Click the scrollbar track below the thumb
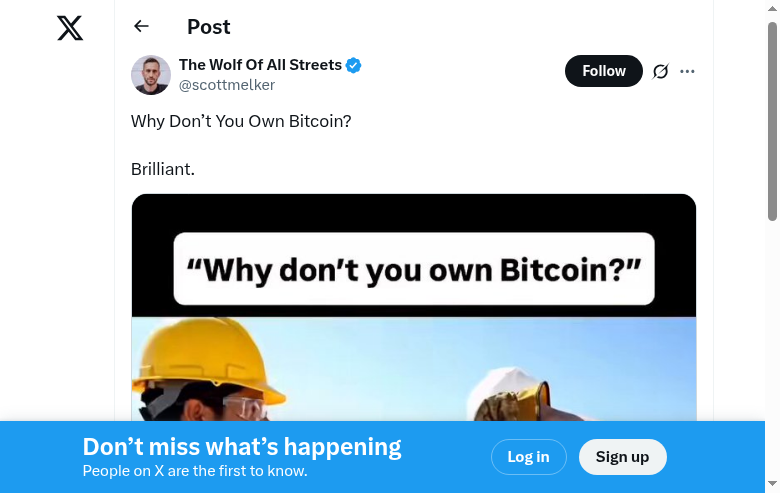780x493 pixels. (772, 350)
